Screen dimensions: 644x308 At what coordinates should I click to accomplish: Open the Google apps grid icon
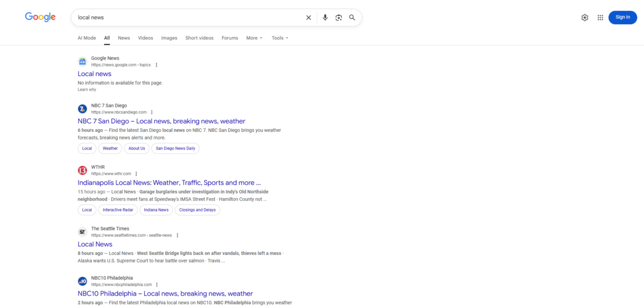pos(600,18)
